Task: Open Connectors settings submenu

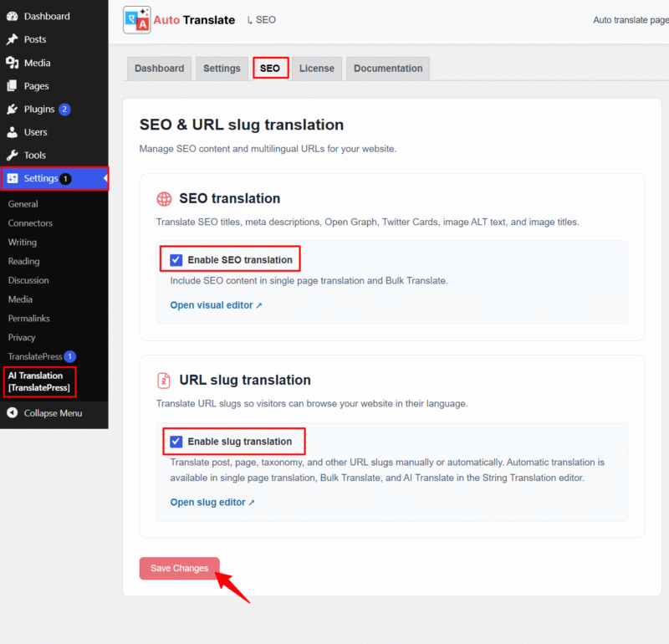Action: click(x=30, y=223)
